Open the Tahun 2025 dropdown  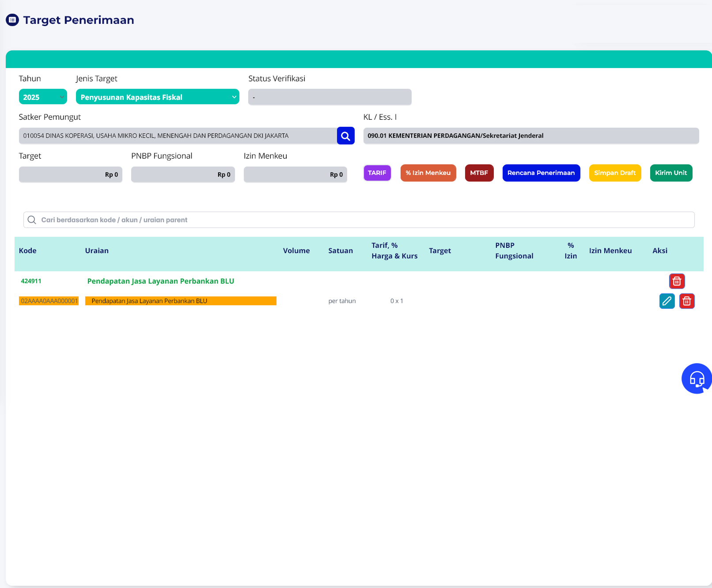(43, 97)
